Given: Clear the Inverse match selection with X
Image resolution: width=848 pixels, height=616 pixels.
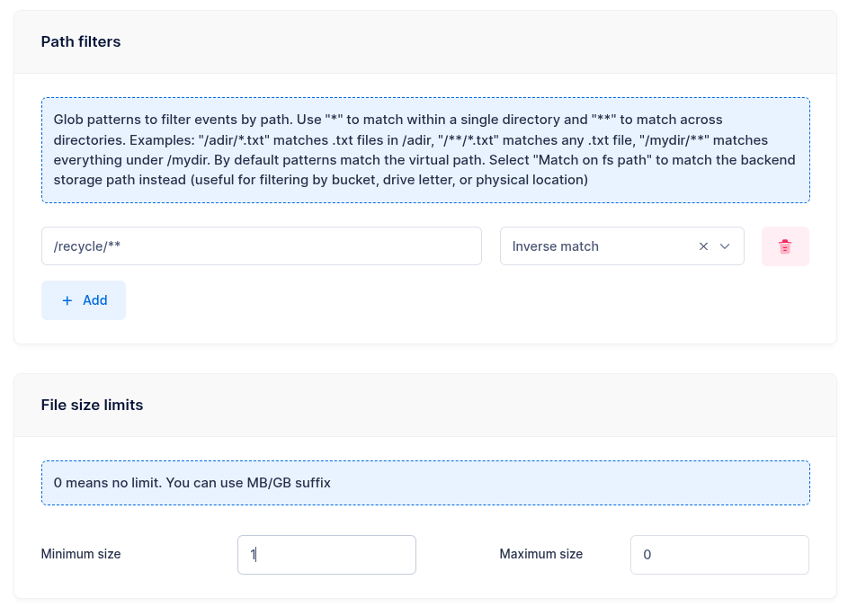Looking at the screenshot, I should click(703, 246).
